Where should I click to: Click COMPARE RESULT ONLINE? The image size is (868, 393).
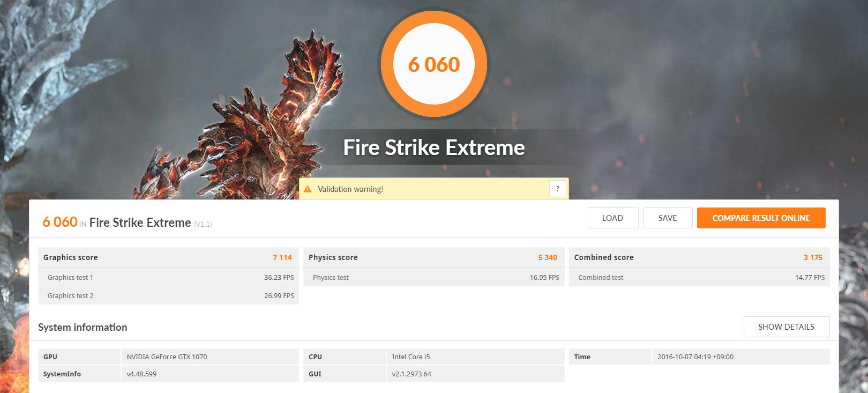coord(761,218)
